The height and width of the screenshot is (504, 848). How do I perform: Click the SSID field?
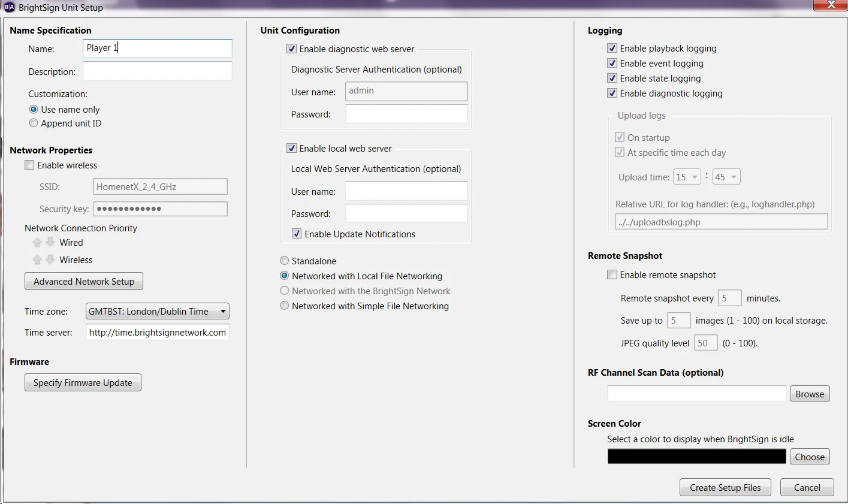tap(160, 187)
